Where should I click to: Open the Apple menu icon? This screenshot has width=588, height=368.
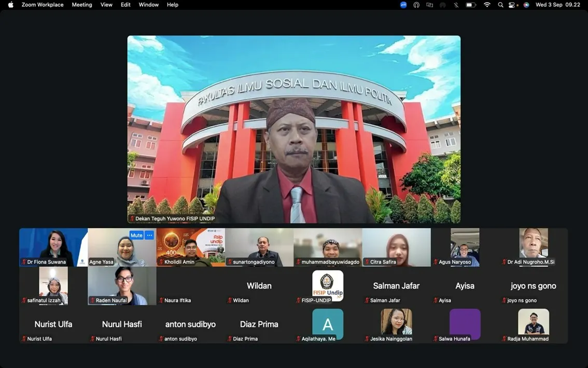click(x=11, y=5)
